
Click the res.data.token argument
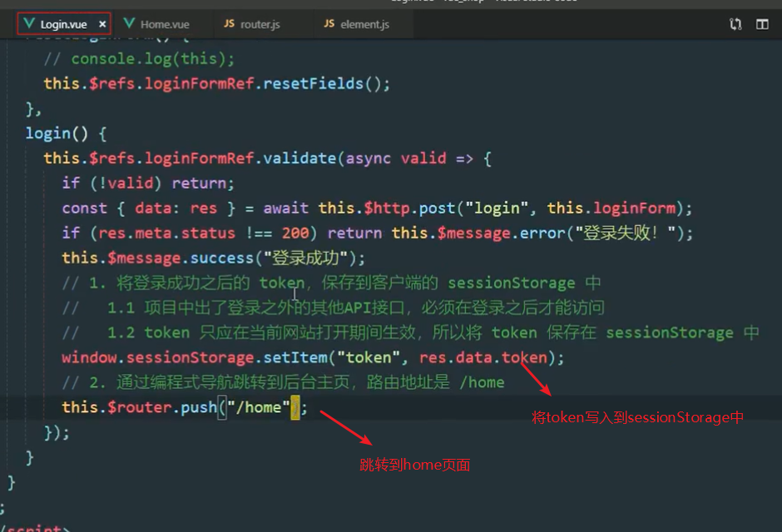point(483,357)
